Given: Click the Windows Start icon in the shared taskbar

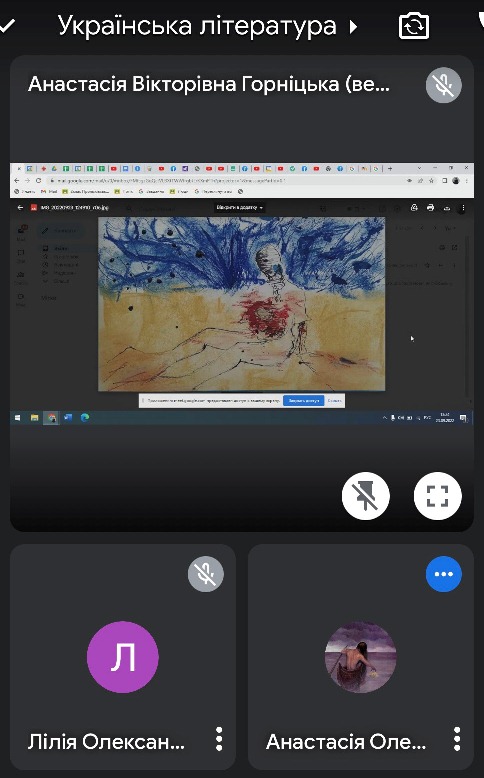Looking at the screenshot, I should (x=17, y=418).
